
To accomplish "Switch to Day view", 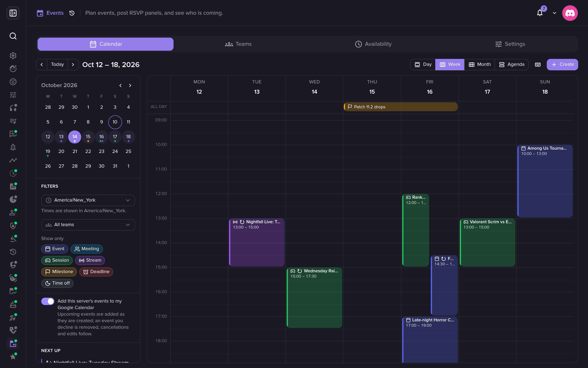I will click(x=423, y=64).
